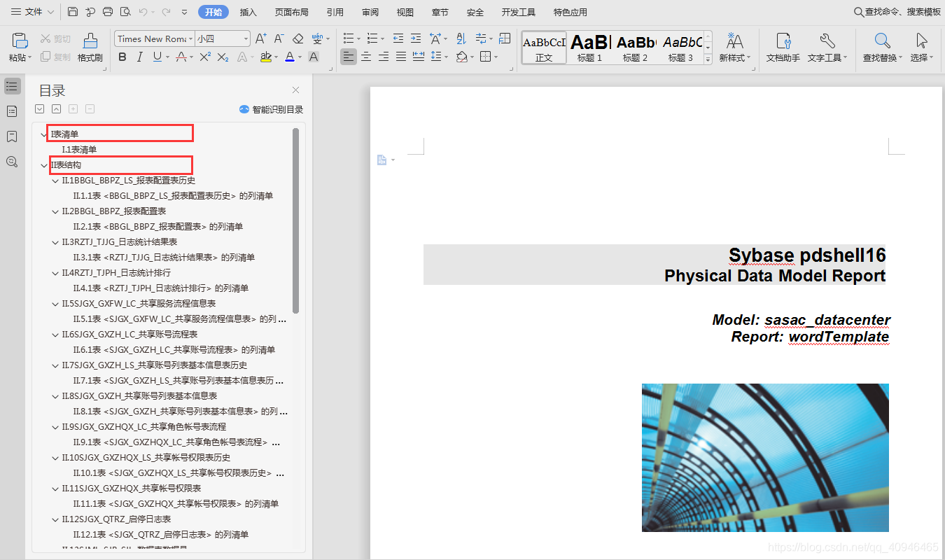Click the outline/TOC icon in left sidebar
This screenshot has height=560, width=945.
[12, 86]
